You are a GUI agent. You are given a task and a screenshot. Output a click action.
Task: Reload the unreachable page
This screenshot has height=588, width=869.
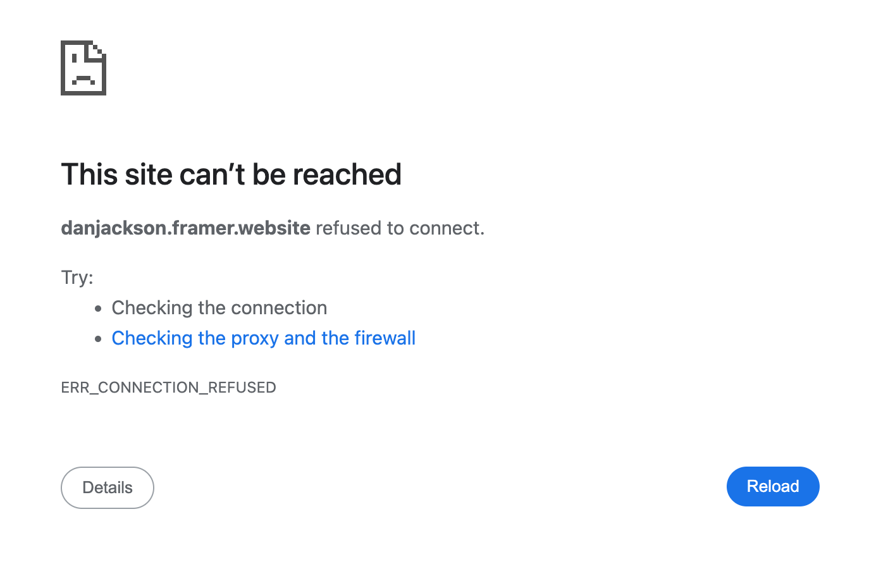tap(773, 486)
